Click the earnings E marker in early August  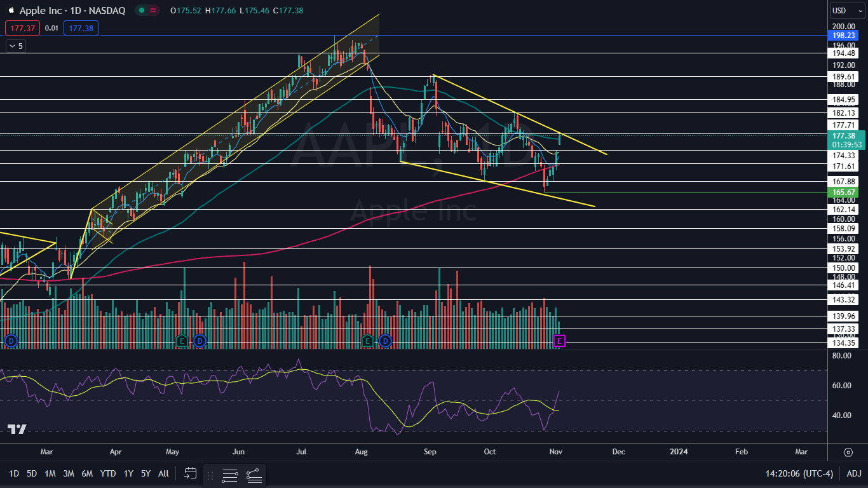click(x=367, y=341)
